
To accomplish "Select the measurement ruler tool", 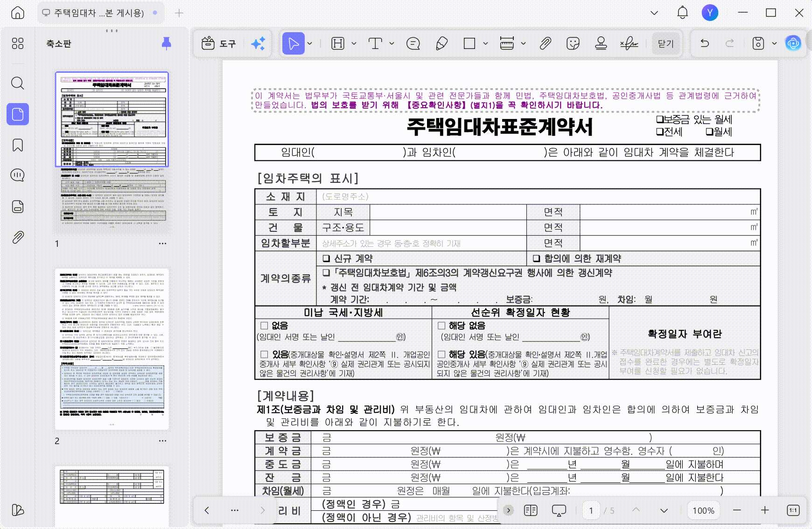I will [x=507, y=43].
